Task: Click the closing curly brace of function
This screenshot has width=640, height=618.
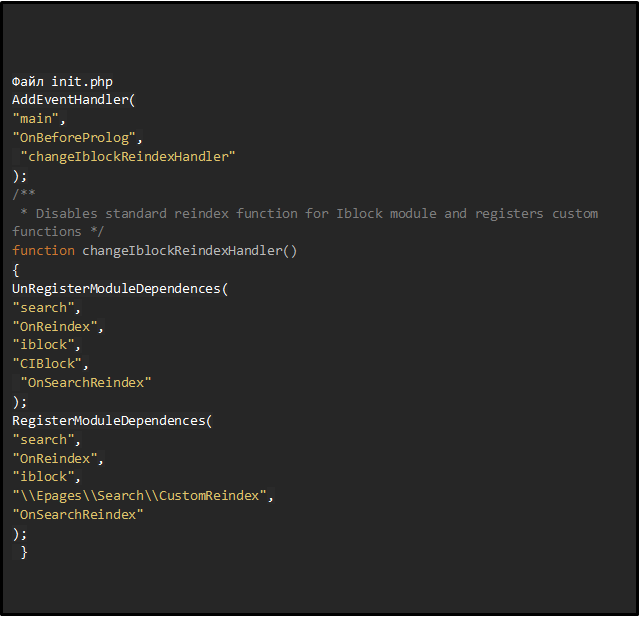Action: tap(24, 553)
